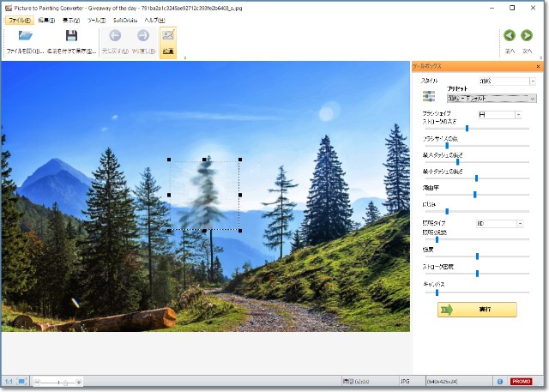
Task: Click the red PROMO button
Action: click(521, 381)
